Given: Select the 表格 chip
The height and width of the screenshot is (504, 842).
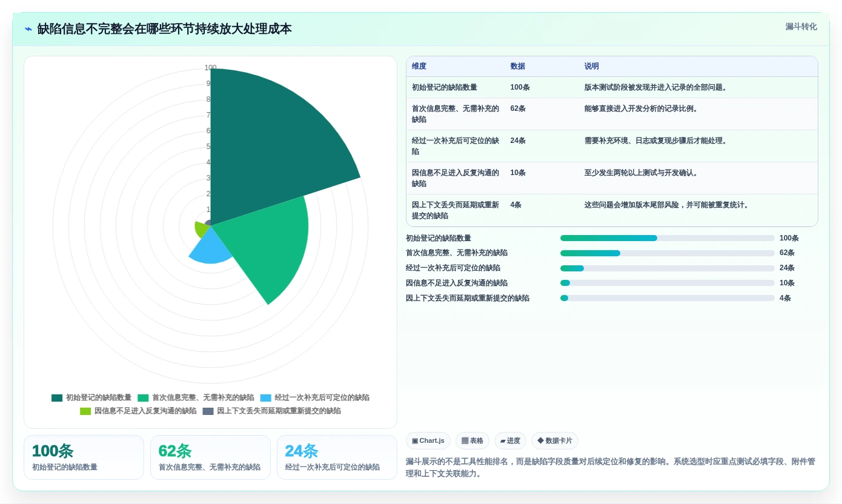Looking at the screenshot, I should point(472,441).
